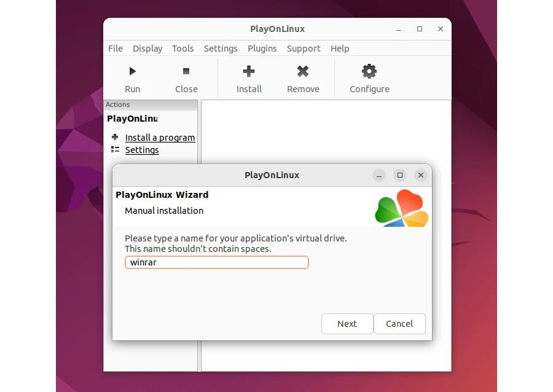Screen dimensions: 553x392
Task: Open the File menu
Action: pos(116,49)
